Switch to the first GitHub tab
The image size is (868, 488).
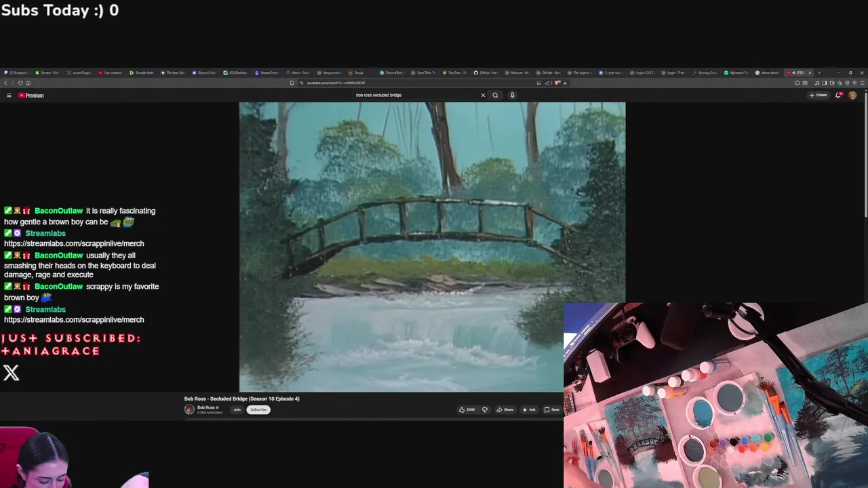coord(486,73)
